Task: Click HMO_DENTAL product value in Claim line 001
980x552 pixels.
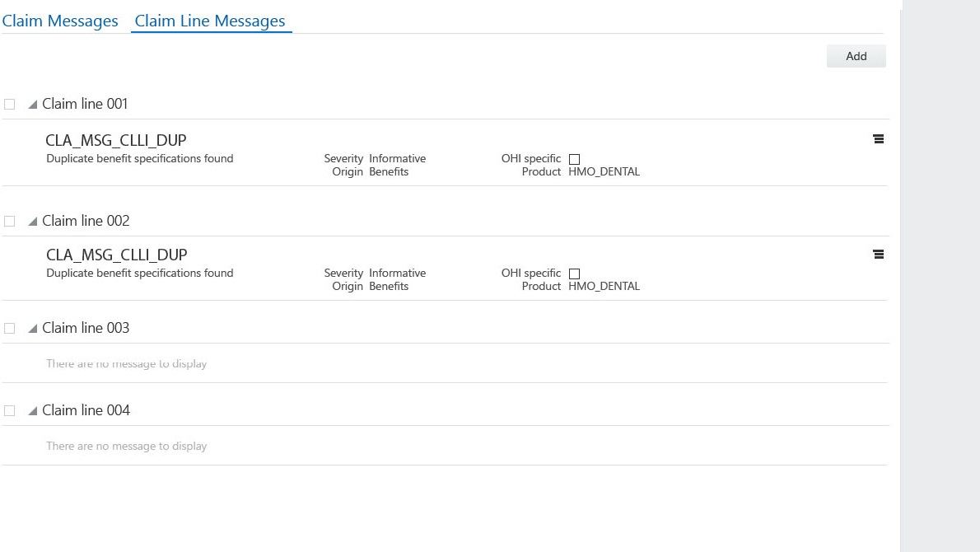Action: (604, 172)
